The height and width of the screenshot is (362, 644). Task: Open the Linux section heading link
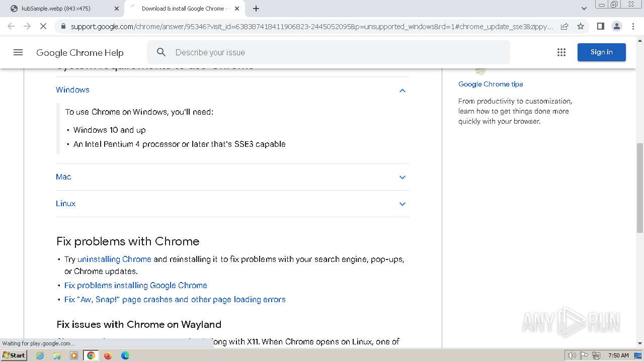65,204
